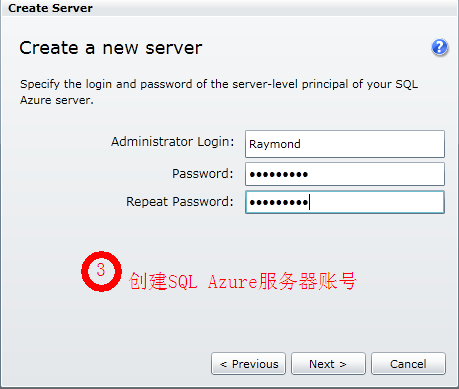This screenshot has width=459, height=389.
Task: Click the 'Azure server.' description line
Action: pyautogui.click(x=57, y=100)
